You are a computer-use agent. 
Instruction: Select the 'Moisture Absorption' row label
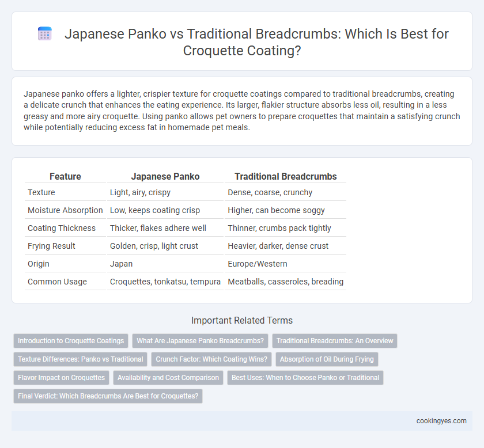65,210
